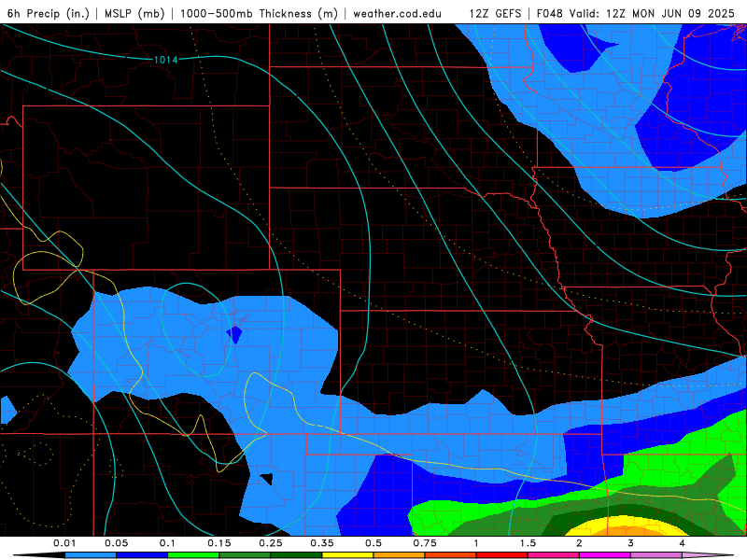Open the weather.cod.edu text in header
Screen dimensions: 747x560
[x=397, y=13]
